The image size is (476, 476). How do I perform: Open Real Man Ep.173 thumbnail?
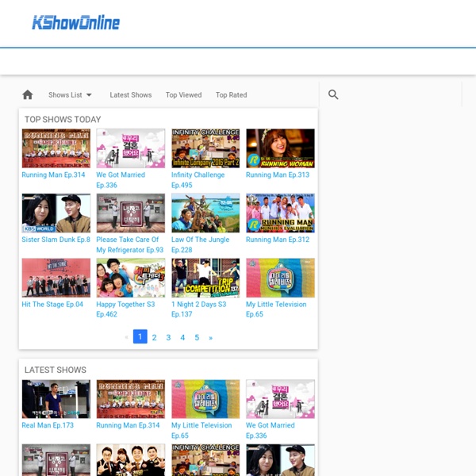click(x=56, y=399)
